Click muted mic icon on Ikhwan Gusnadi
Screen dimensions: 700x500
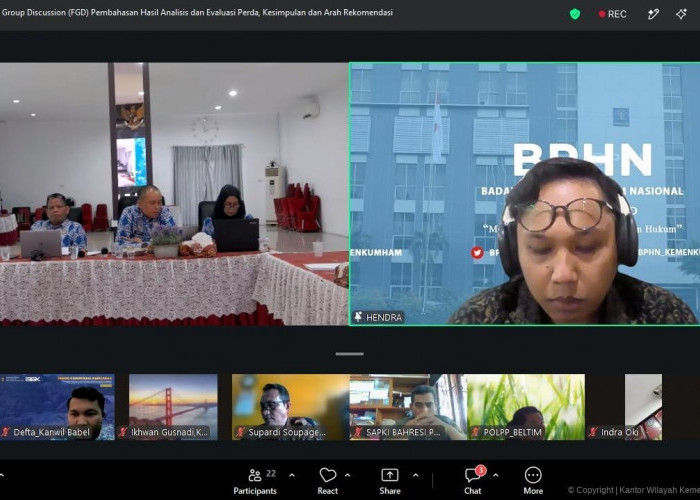coord(123,432)
